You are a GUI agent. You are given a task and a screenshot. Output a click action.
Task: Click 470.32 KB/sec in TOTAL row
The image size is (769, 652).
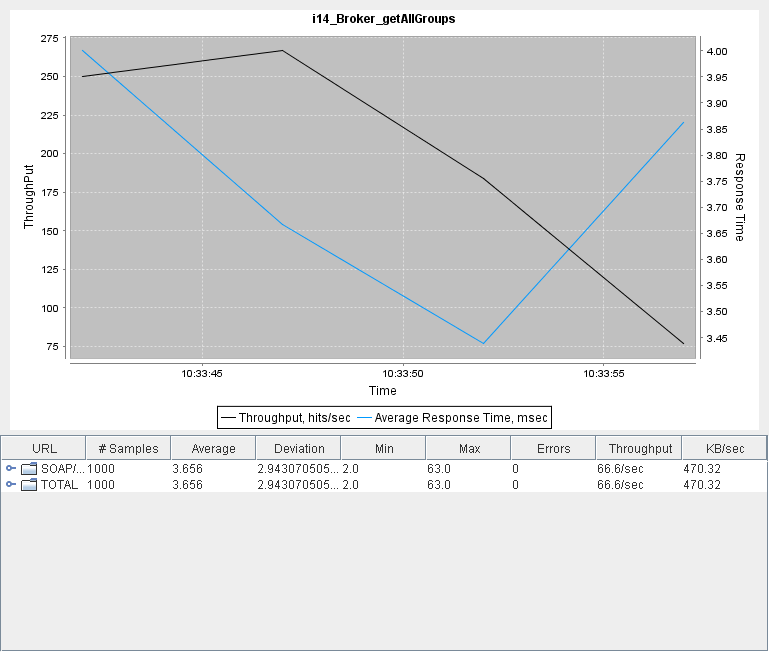coord(702,485)
